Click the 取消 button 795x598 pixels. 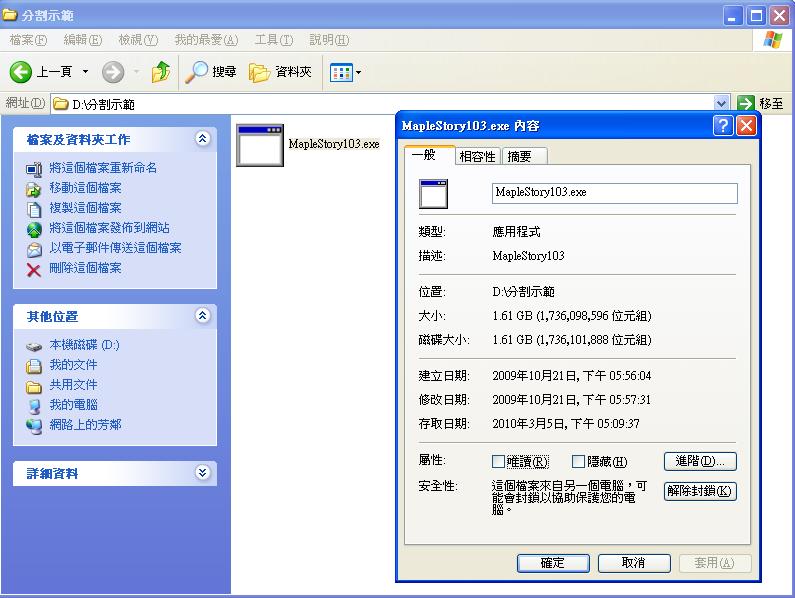pos(634,562)
